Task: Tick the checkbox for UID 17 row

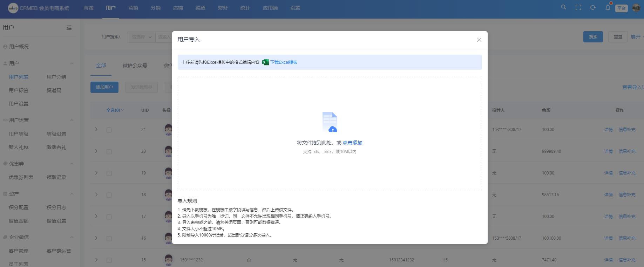Action: [109, 217]
